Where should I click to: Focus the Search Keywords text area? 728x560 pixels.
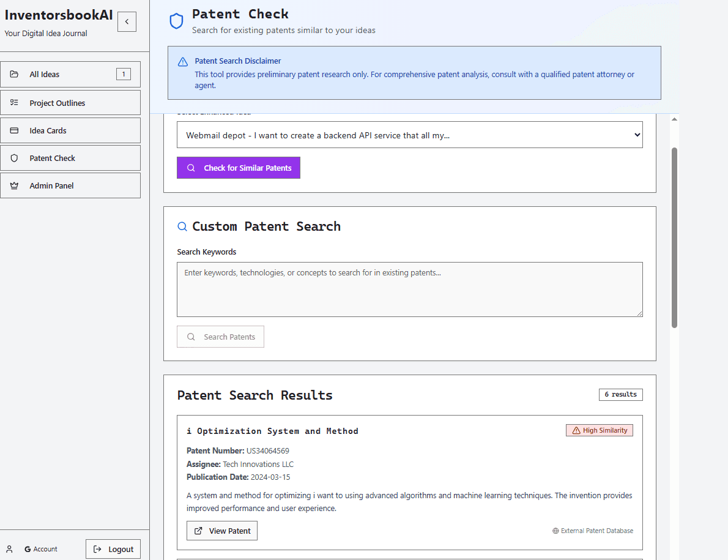click(x=409, y=289)
